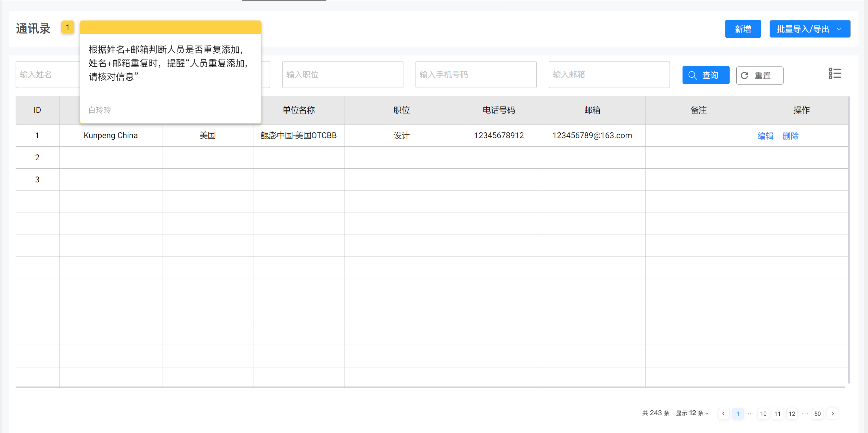Viewport: 868px width, 433px height.
Task: Focus the 输入职位 input field
Action: pyautogui.click(x=342, y=74)
